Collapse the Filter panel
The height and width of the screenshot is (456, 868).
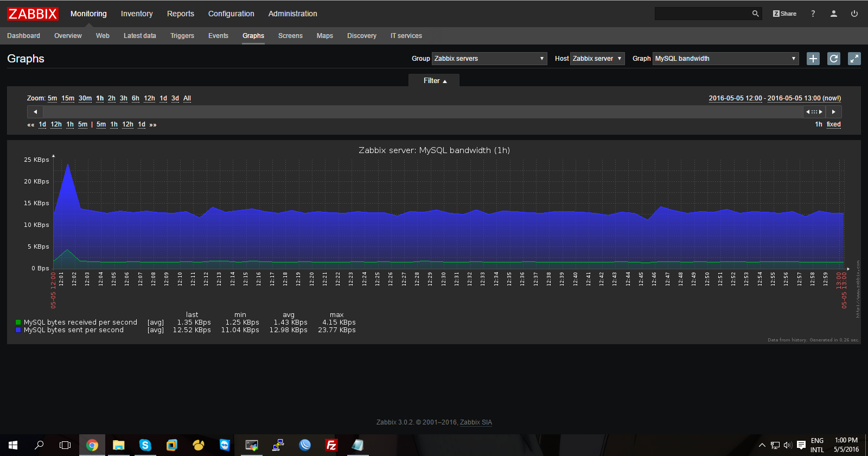tap(434, 81)
